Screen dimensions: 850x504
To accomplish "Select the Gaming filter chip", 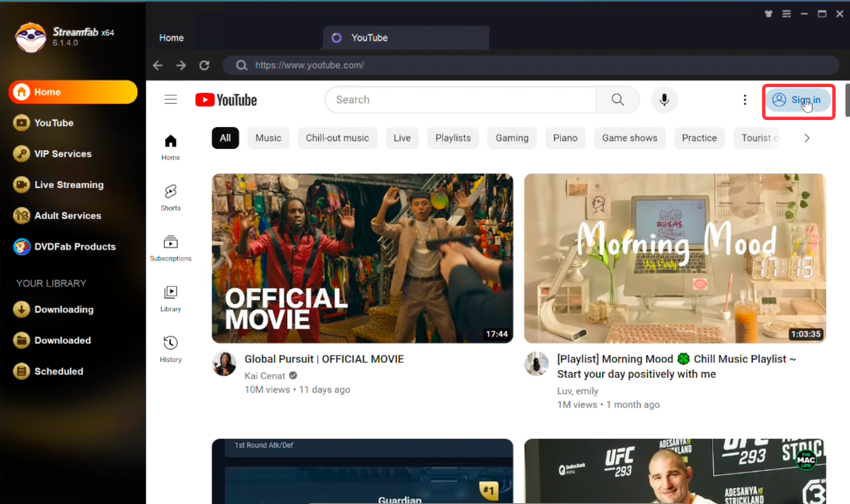I will click(512, 138).
